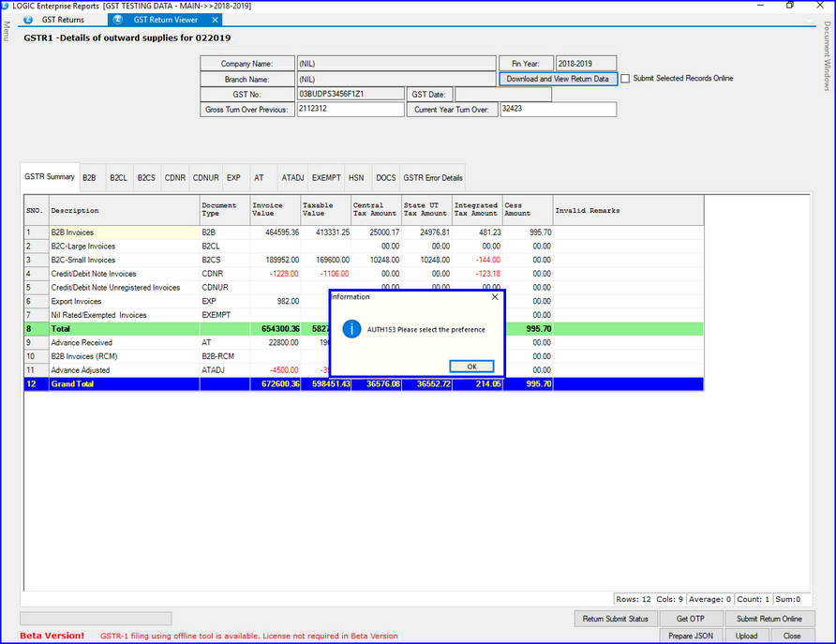The height and width of the screenshot is (644, 836).
Task: Toggle Submit Selected Records Online checkbox
Action: tap(625, 79)
